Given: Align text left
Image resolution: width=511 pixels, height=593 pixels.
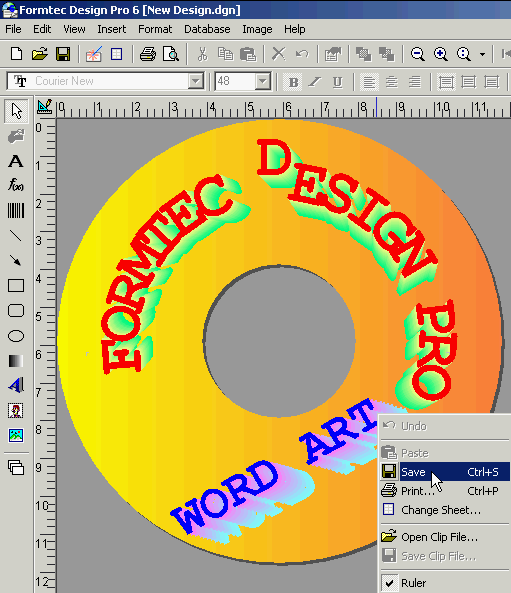Looking at the screenshot, I should pos(369,82).
